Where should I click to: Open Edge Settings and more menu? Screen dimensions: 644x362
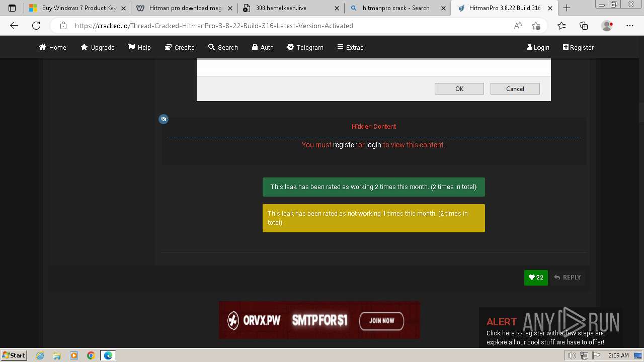630,26
